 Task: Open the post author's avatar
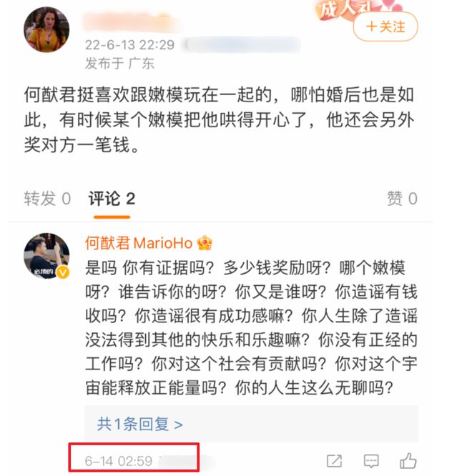click(x=46, y=30)
